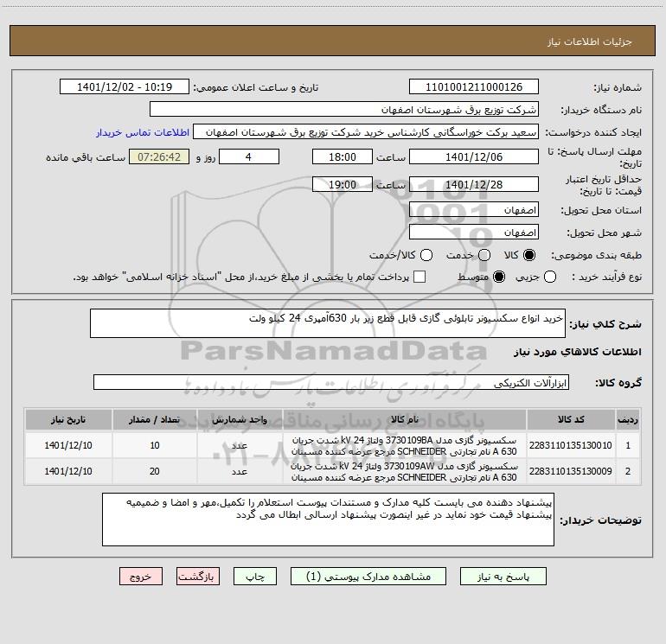Click the پاسخ به نیاز button
Screen dimensions: 666x644
click(503, 577)
